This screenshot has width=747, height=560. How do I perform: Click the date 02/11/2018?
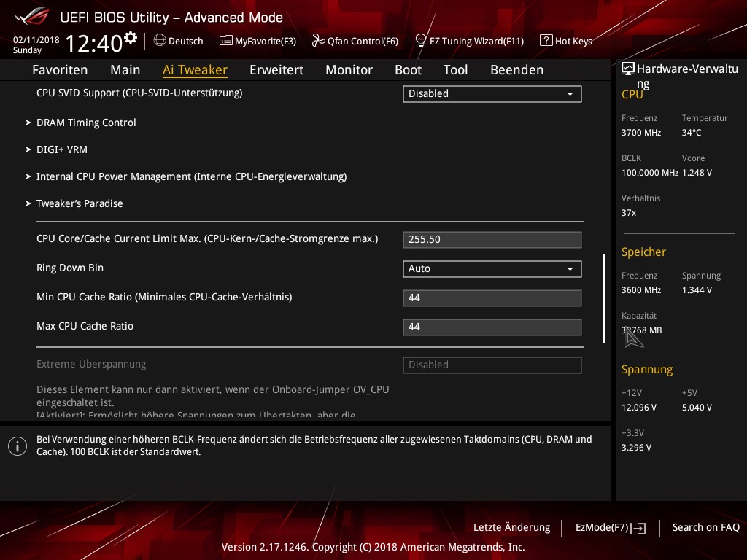(36, 40)
